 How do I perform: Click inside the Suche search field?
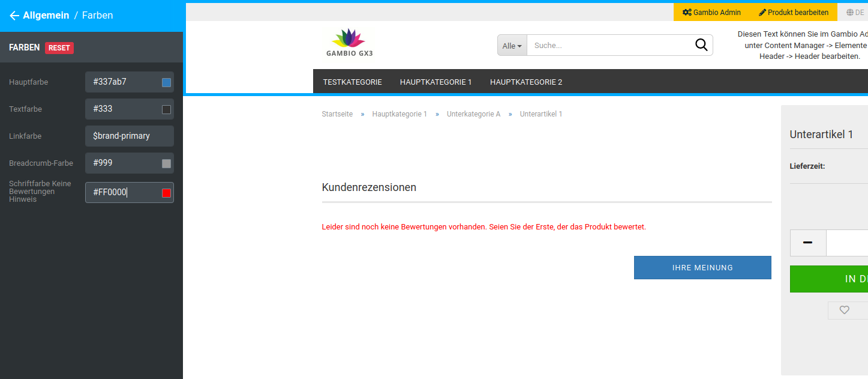606,45
